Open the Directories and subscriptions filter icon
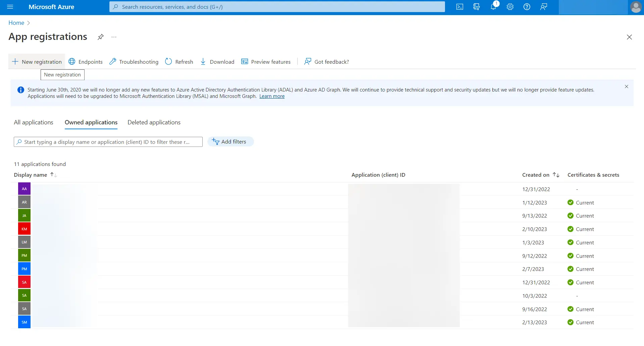Viewport: 644px width, 346px height. click(x=477, y=7)
